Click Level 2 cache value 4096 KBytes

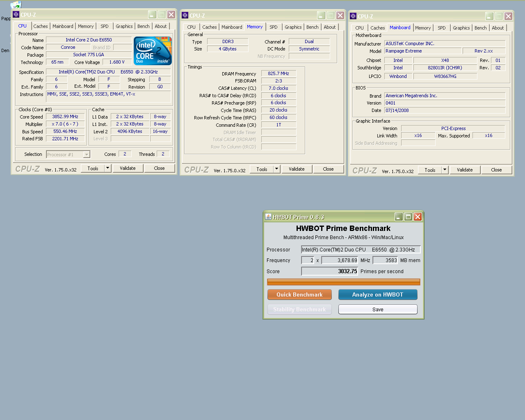(130, 131)
